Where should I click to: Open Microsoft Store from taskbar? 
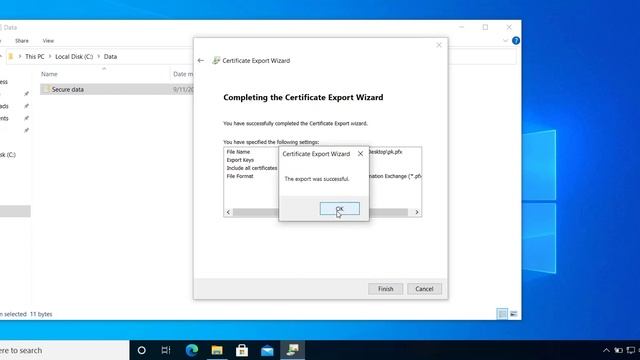242,350
